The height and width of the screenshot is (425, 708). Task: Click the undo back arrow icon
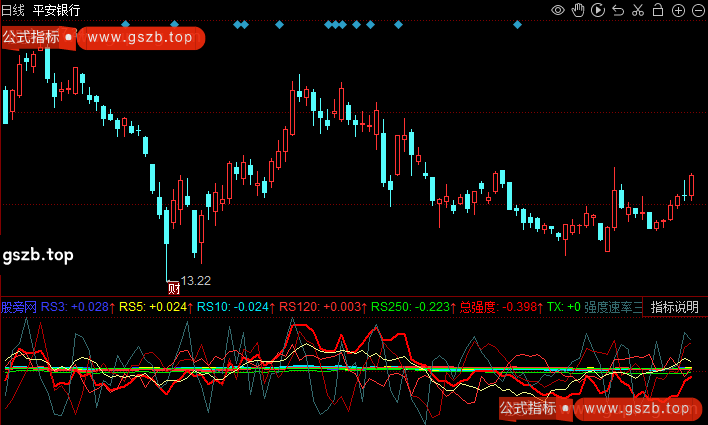click(618, 9)
